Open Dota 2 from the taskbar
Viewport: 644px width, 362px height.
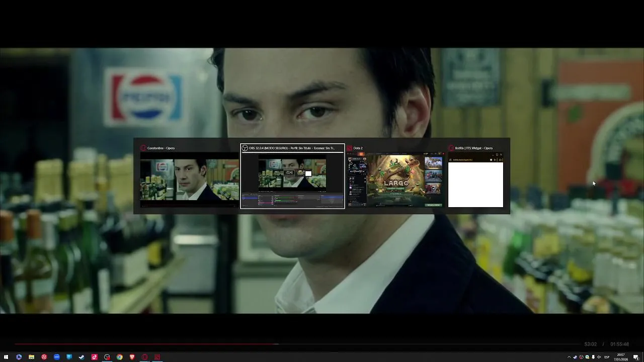157,357
